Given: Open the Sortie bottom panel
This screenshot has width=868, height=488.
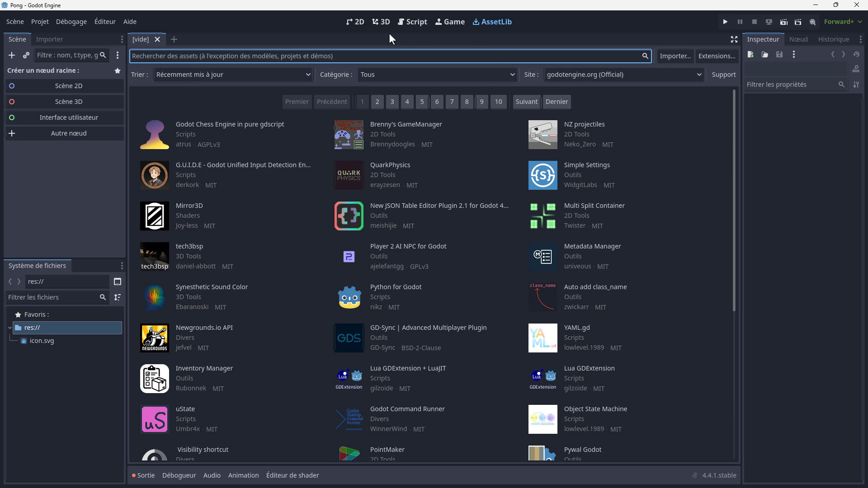Looking at the screenshot, I should coord(143,475).
